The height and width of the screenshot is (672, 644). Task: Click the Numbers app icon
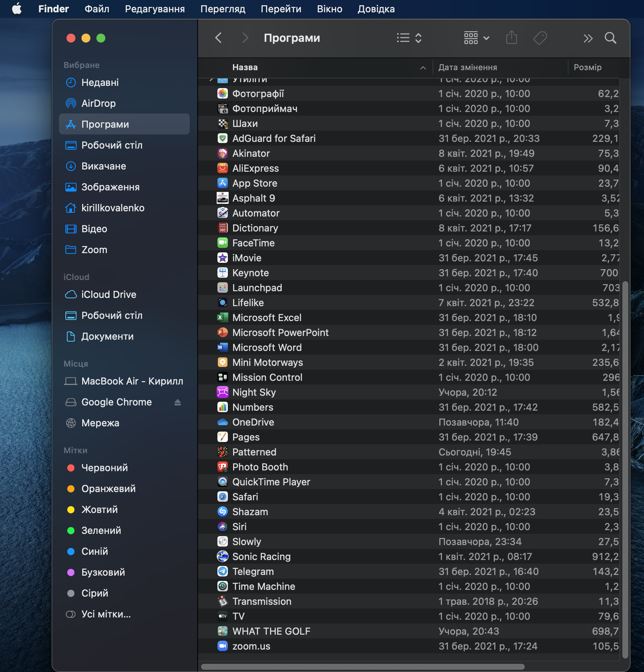coord(223,407)
